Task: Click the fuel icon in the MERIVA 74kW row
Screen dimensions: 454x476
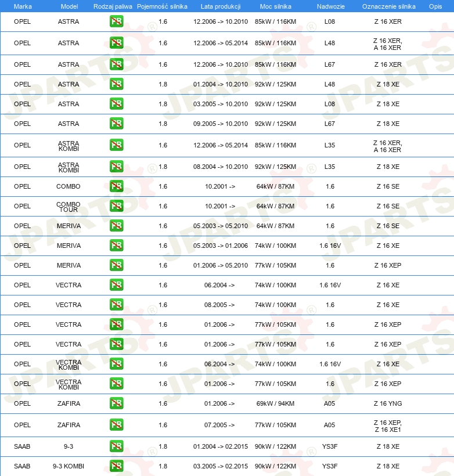Action: 116,246
